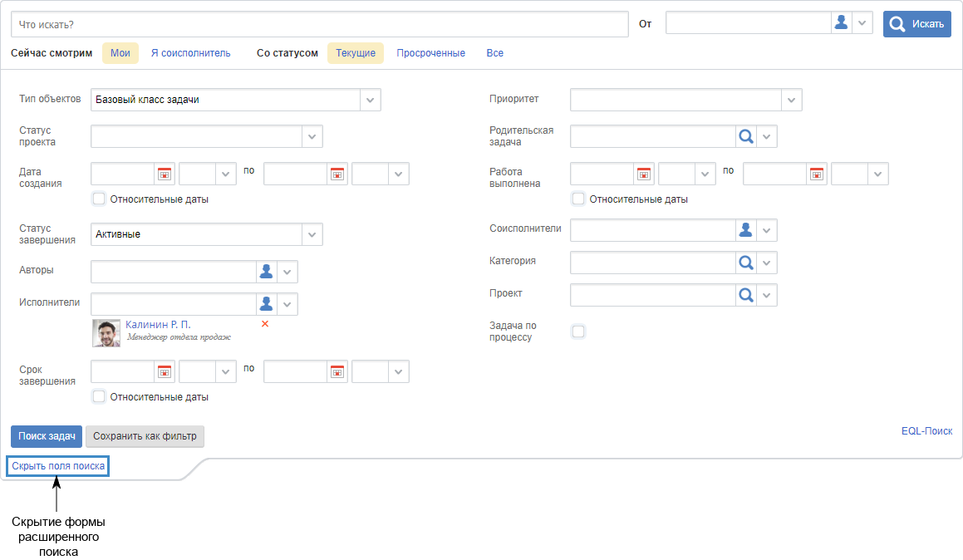963x560 pixels.
Task: Select the Я соисполнитель filter tab
Action: tap(190, 53)
